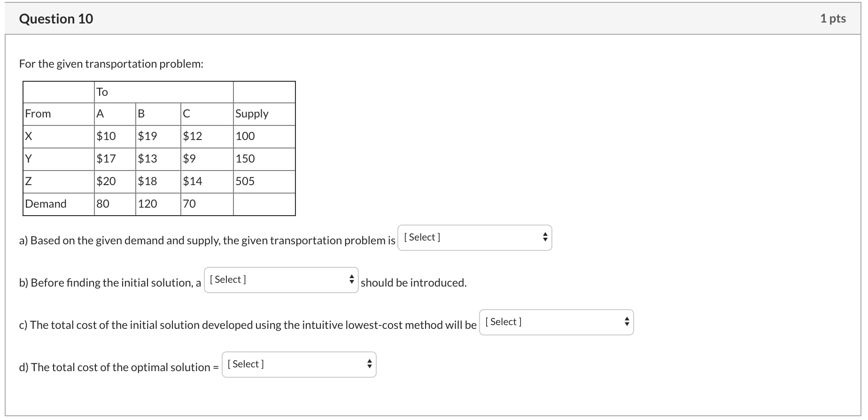
Task: Click the X to C cost '$12'
Action: pos(193,136)
